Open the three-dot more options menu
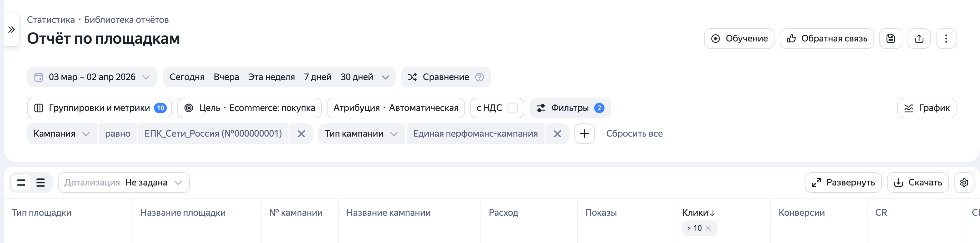This screenshot has width=980, height=243. point(946,38)
